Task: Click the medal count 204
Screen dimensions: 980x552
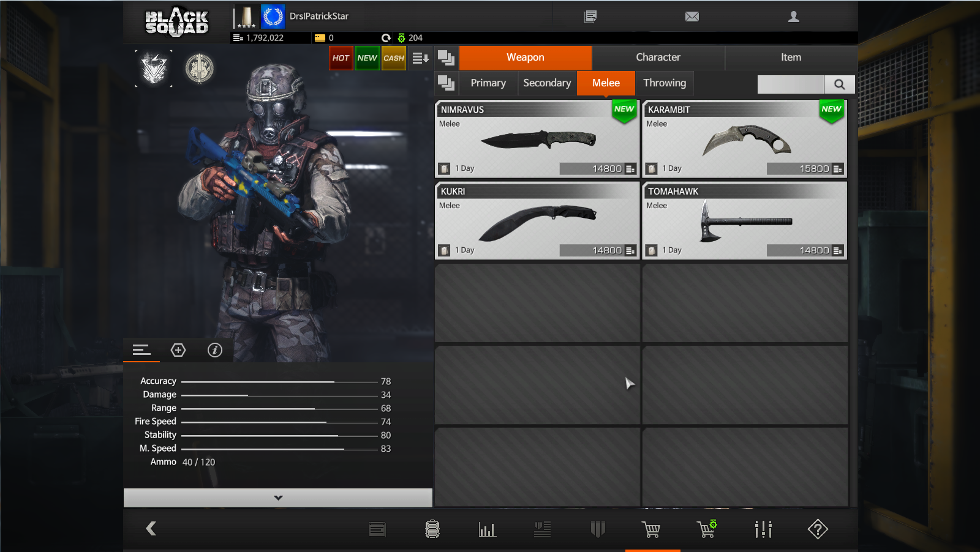Action: pos(415,38)
